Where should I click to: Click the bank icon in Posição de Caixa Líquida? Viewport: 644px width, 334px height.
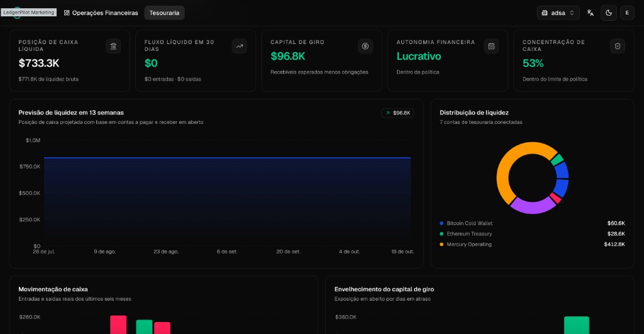pyautogui.click(x=113, y=47)
